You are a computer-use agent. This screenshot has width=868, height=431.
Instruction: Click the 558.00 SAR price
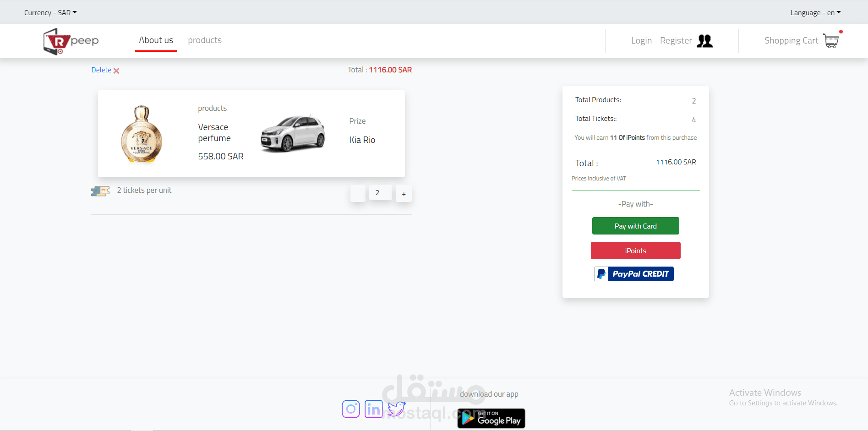tap(221, 157)
